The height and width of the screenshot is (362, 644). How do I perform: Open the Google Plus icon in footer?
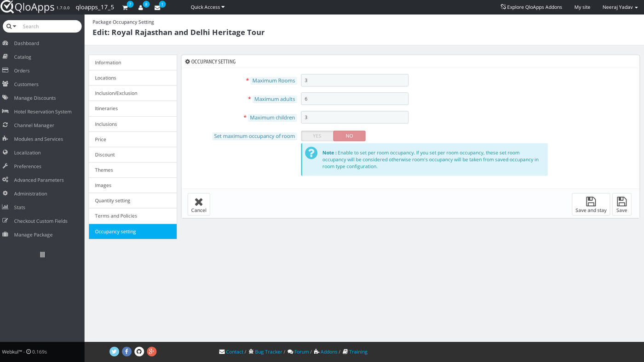[x=152, y=351]
